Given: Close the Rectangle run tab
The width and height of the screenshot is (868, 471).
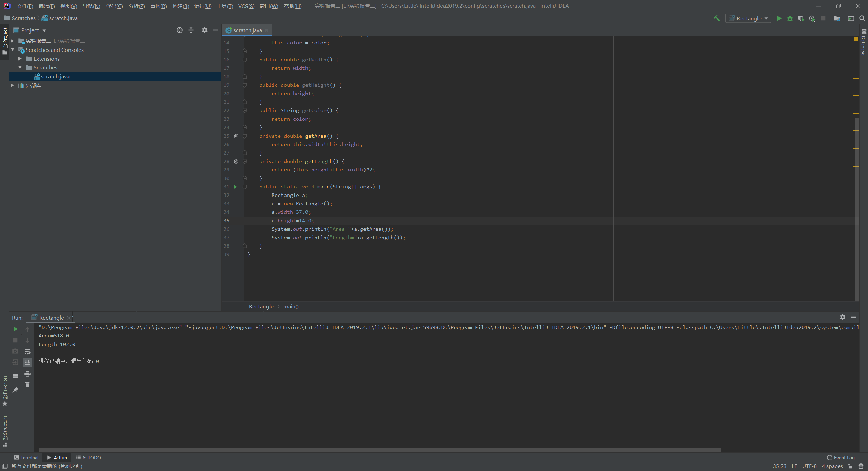Looking at the screenshot, I should point(69,318).
